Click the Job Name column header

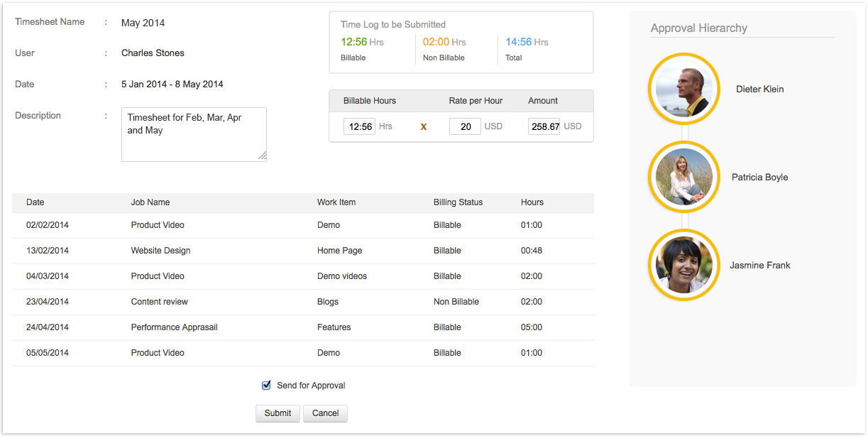coord(150,202)
